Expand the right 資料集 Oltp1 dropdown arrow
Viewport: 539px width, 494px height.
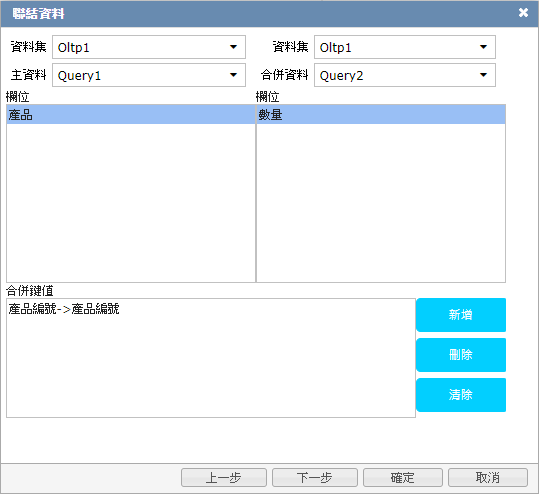[483, 47]
